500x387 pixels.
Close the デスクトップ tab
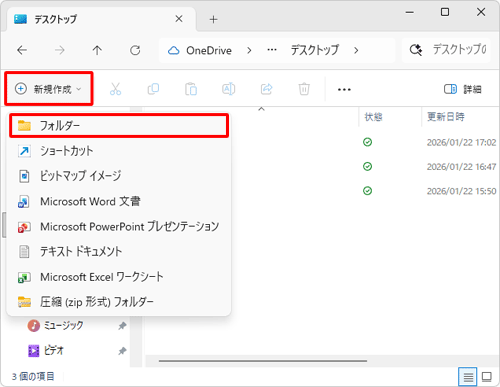179,19
